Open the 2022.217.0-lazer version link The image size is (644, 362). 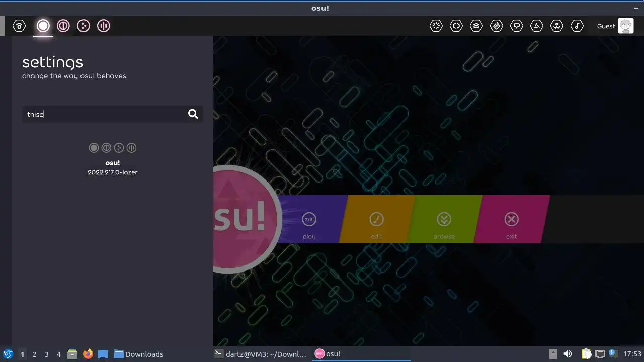click(x=112, y=172)
